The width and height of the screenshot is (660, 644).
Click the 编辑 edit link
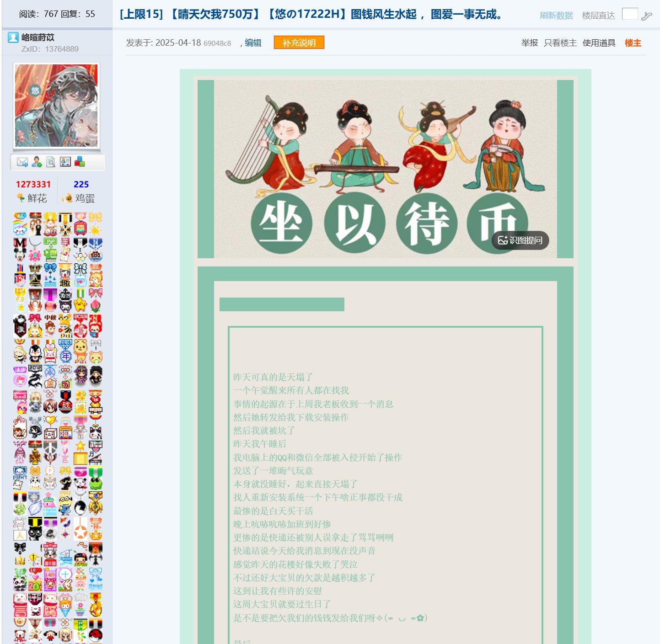(253, 43)
